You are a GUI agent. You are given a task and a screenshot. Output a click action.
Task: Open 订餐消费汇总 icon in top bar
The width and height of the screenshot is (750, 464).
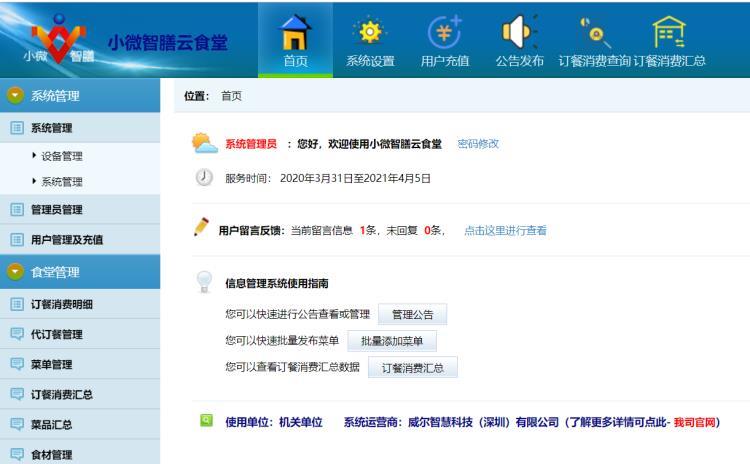pos(669,31)
